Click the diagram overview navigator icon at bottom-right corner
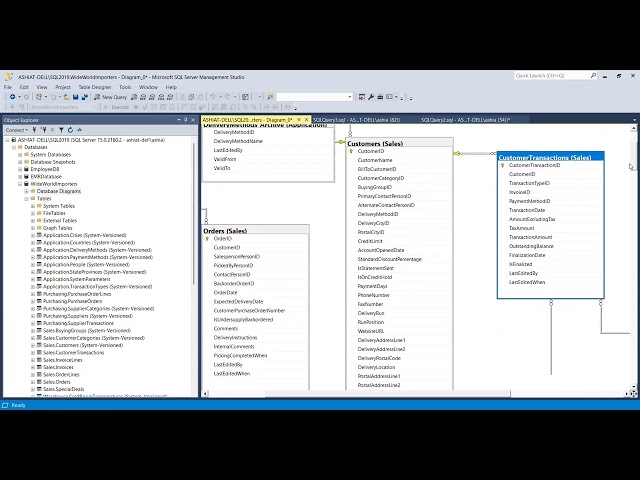Image resolution: width=640 pixels, height=480 pixels. [x=633, y=394]
